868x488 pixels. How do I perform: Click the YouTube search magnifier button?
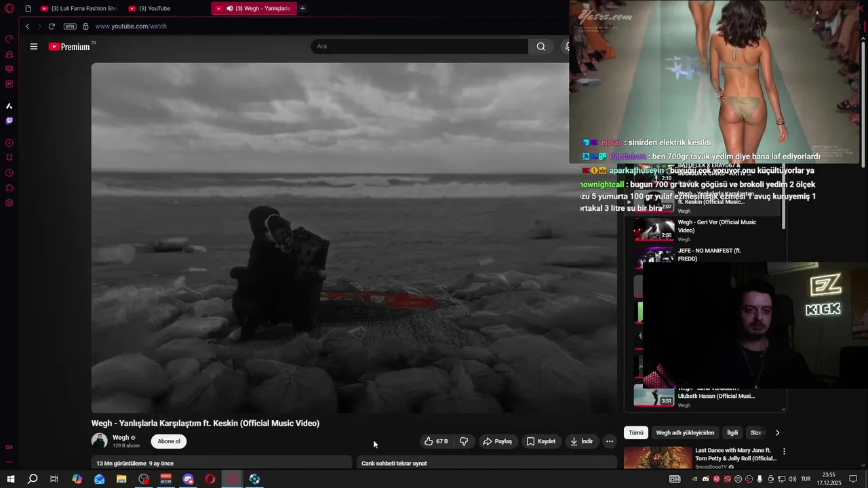[540, 46]
